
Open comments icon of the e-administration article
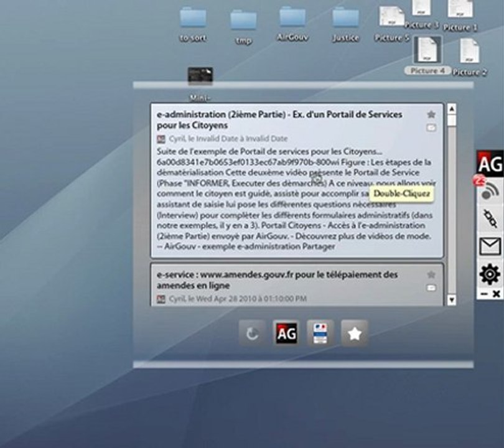point(431,128)
